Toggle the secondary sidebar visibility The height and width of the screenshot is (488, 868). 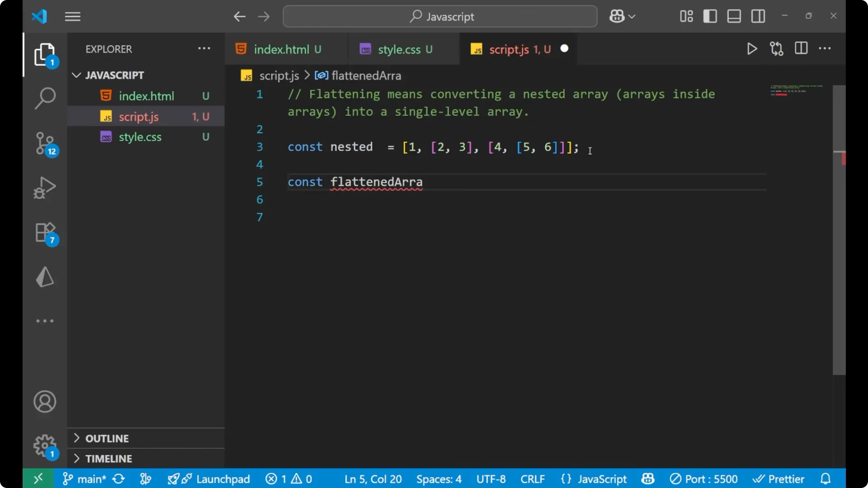point(758,16)
